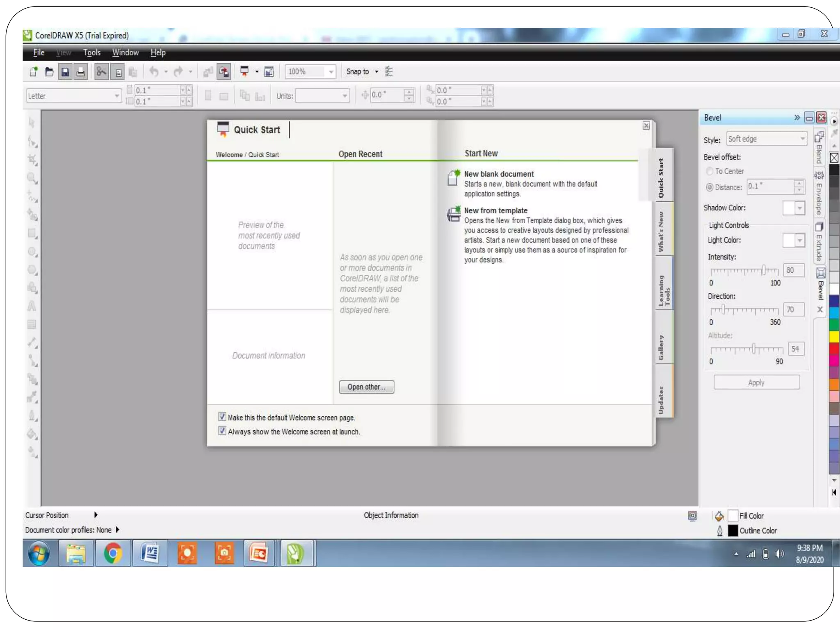Toggle Make this the default Welcome page
Image resolution: width=840 pixels, height=630 pixels.
coord(222,417)
